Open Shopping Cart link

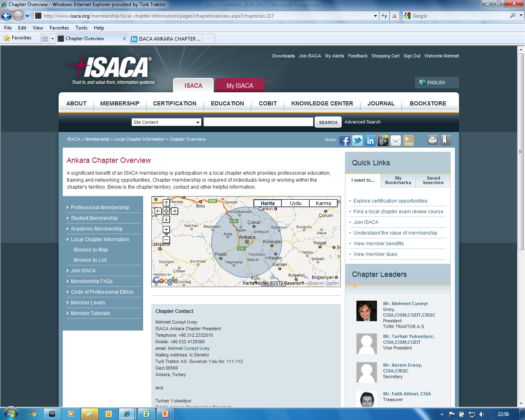click(x=386, y=56)
